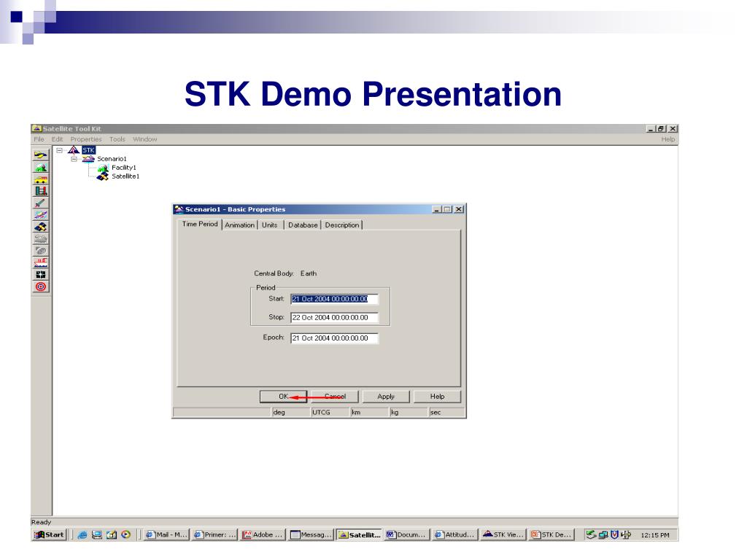Collapse the Scenario1 tree node

(74, 158)
